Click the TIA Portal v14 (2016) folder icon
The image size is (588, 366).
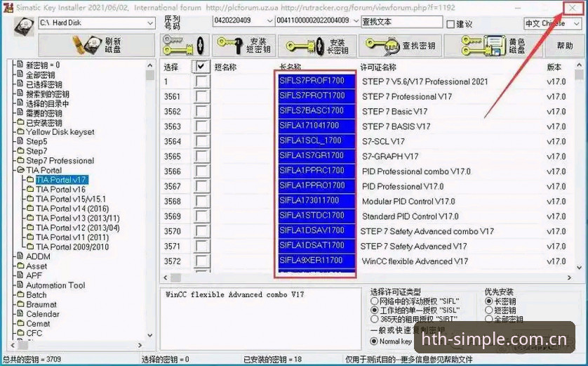pos(30,209)
